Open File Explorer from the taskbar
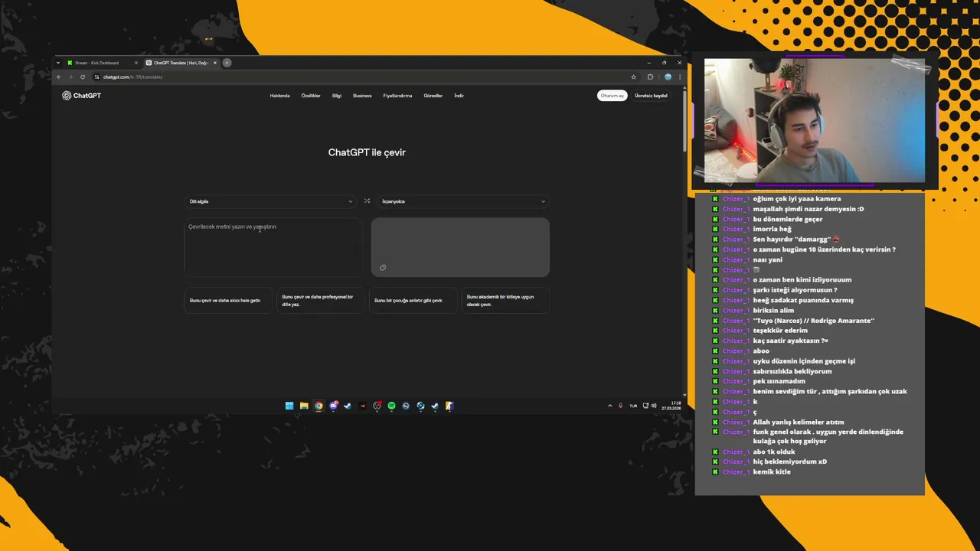This screenshot has width=980, height=551. point(304,406)
